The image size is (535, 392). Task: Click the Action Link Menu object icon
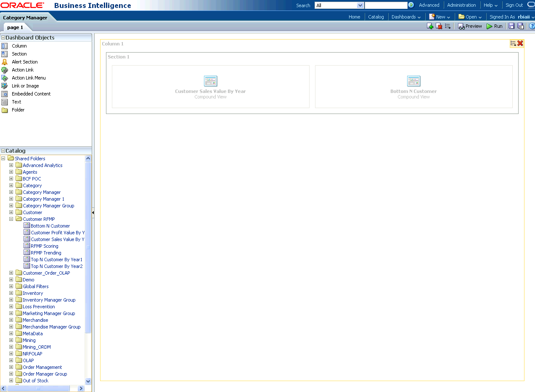5,78
